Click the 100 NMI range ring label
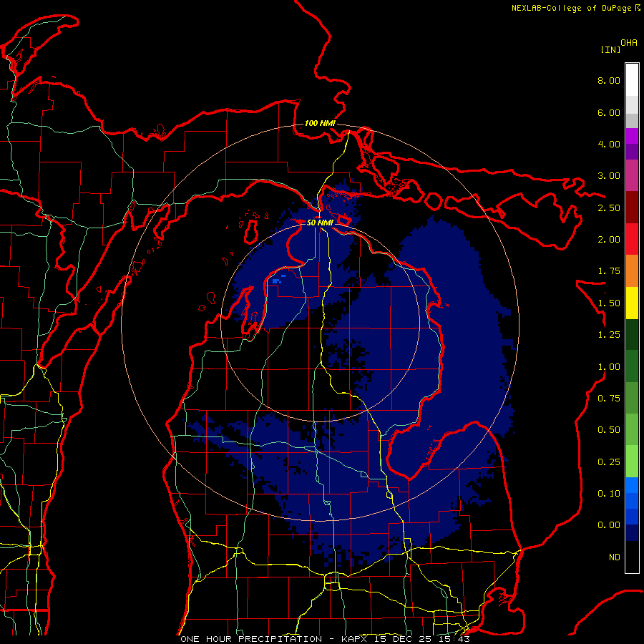Image resolution: width=644 pixels, height=644 pixels. 320,123
